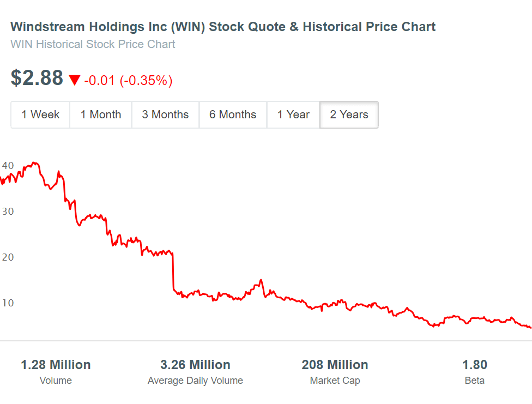Screen dimensions: 532x404
Task: Click the -0.01 (-0.35%) change text
Action: pyautogui.click(x=128, y=81)
